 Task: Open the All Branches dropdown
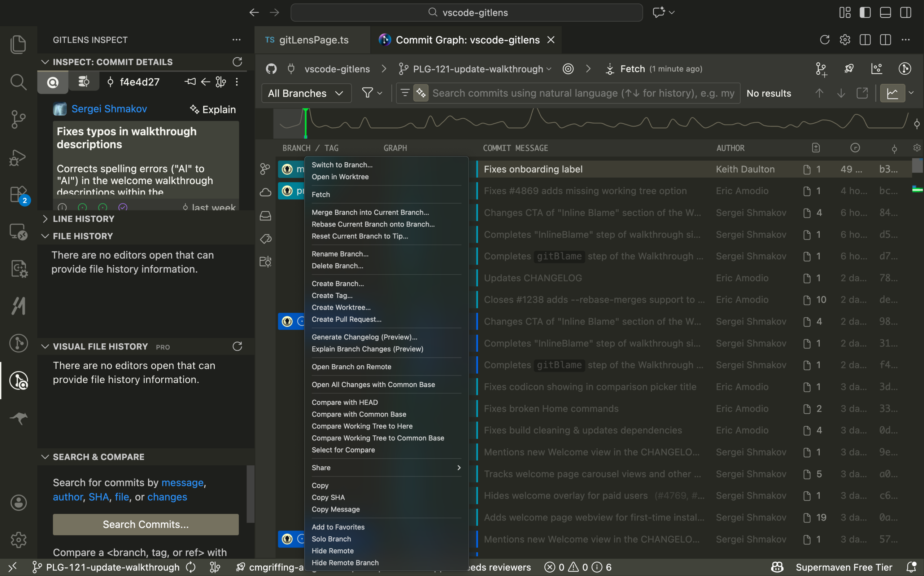306,93
